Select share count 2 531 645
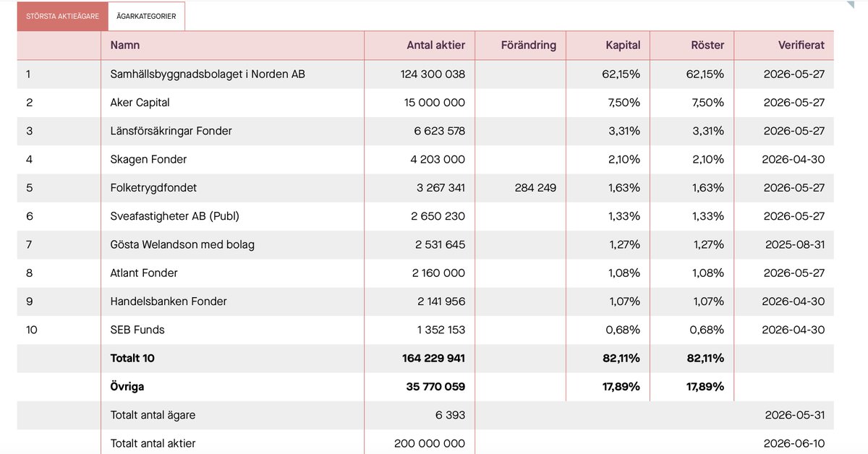 [x=440, y=244]
